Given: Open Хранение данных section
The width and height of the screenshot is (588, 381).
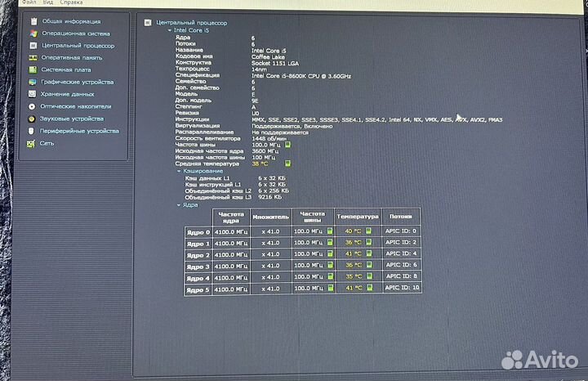Looking at the screenshot, I should 67,94.
